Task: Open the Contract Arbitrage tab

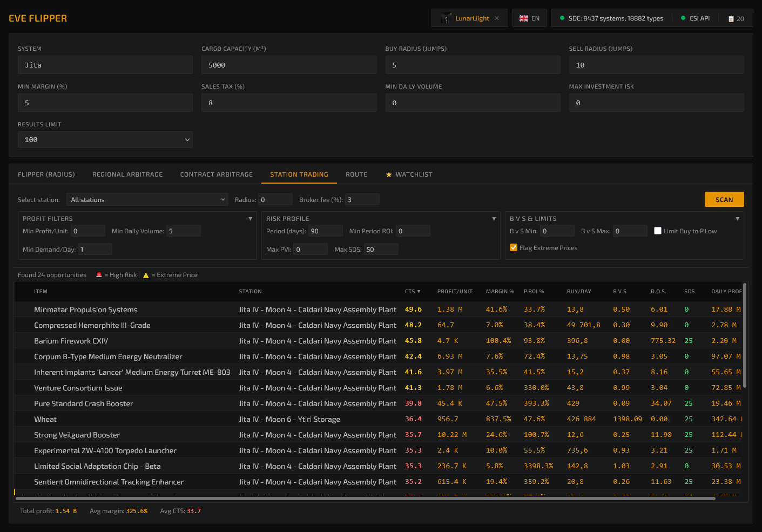Action: 217,174
